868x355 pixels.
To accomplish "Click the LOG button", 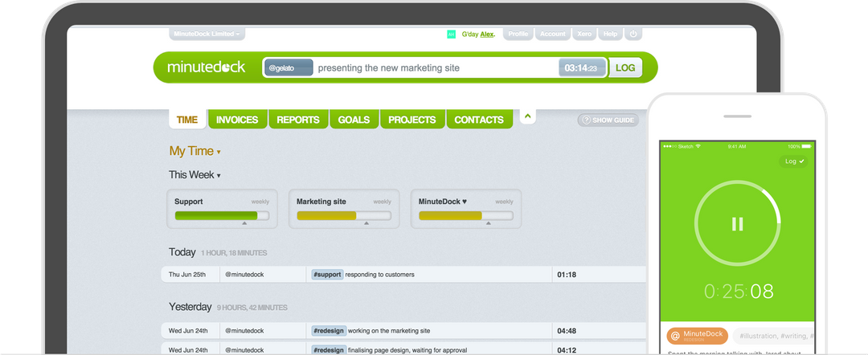I will point(625,67).
